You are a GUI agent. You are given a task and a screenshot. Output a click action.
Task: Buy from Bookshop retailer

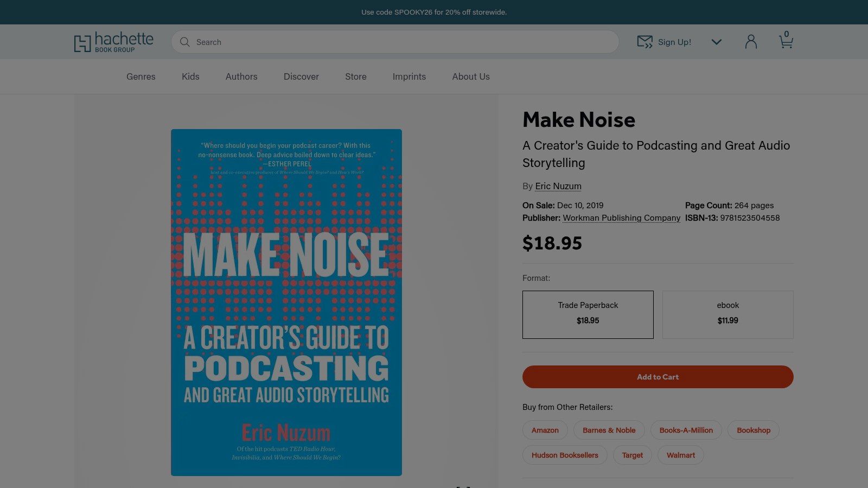(754, 430)
